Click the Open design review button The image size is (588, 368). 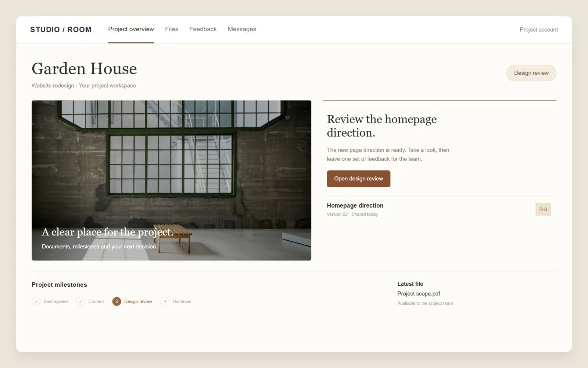[x=358, y=178]
